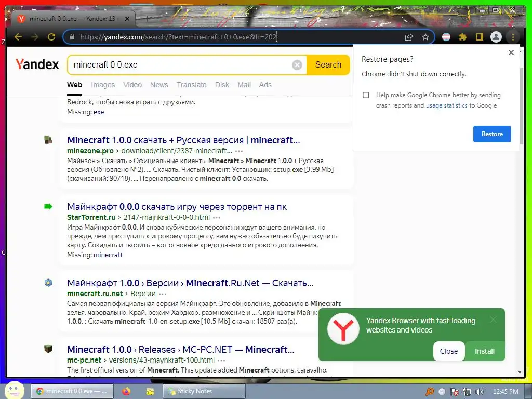The width and height of the screenshot is (532, 399).
Task: Switch to Video tab
Action: coord(132,85)
